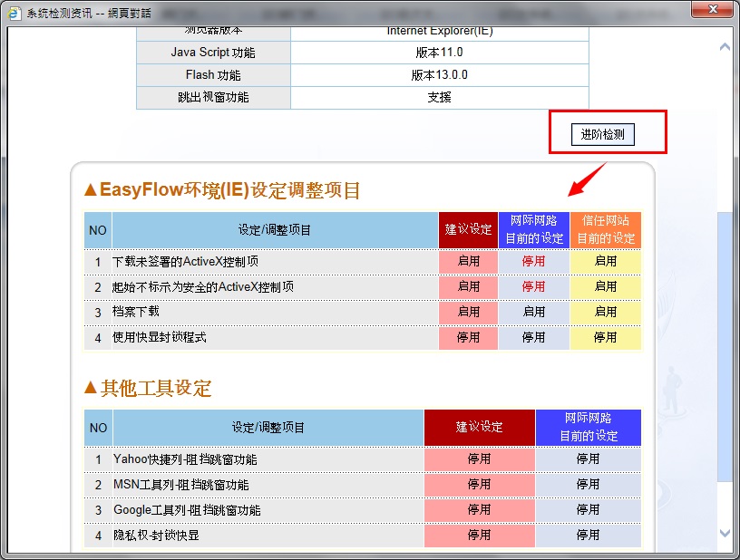
Task: Click the 档案下载 setting item
Action: point(135,312)
